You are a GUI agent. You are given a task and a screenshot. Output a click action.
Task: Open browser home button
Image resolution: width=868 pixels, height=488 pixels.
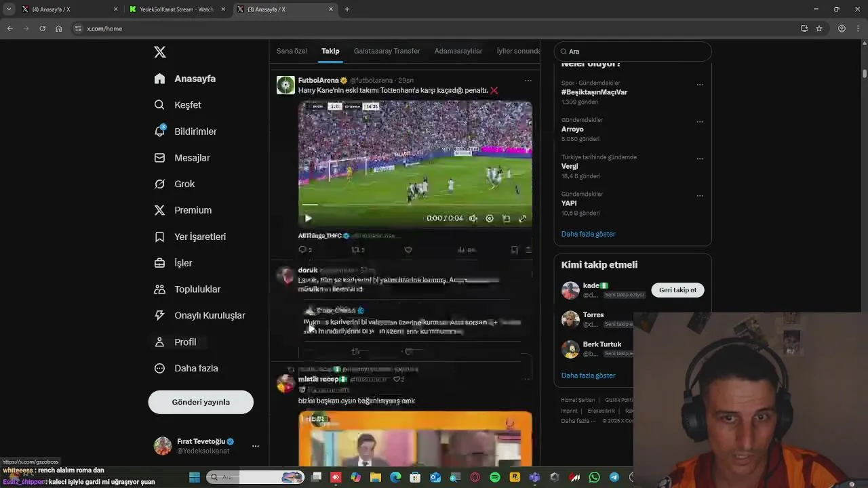point(59,28)
